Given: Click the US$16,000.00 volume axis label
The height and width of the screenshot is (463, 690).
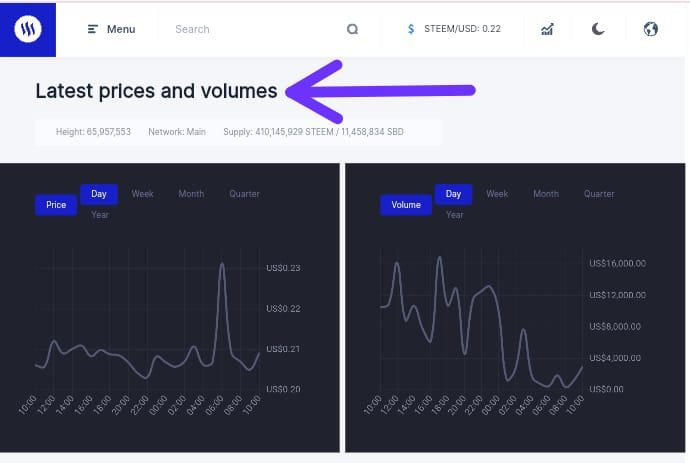Looking at the screenshot, I should tap(617, 263).
